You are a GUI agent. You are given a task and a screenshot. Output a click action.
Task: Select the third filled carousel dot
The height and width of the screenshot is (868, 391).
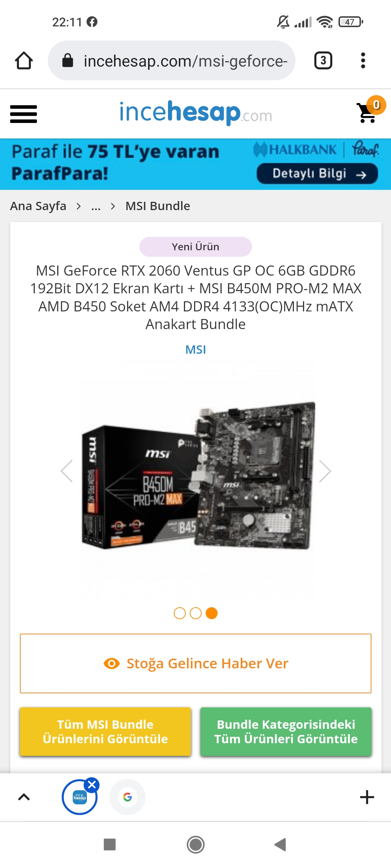211,613
